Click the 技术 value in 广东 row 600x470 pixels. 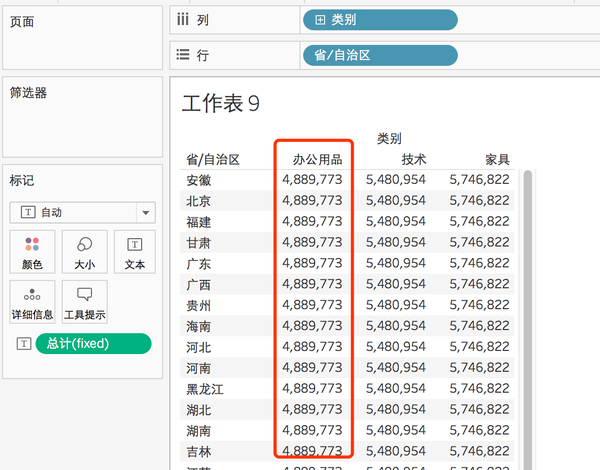click(x=396, y=263)
